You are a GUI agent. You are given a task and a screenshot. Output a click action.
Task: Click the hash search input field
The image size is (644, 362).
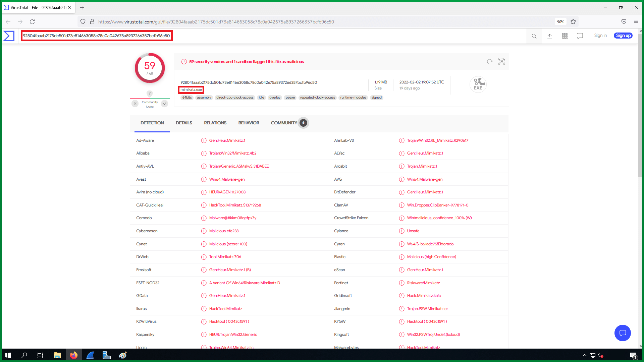coord(97,36)
